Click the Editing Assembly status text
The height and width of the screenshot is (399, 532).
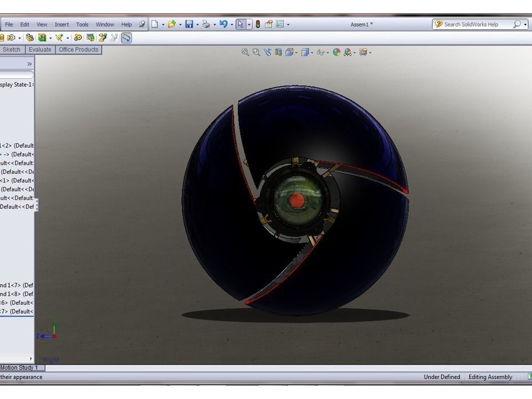point(490,377)
